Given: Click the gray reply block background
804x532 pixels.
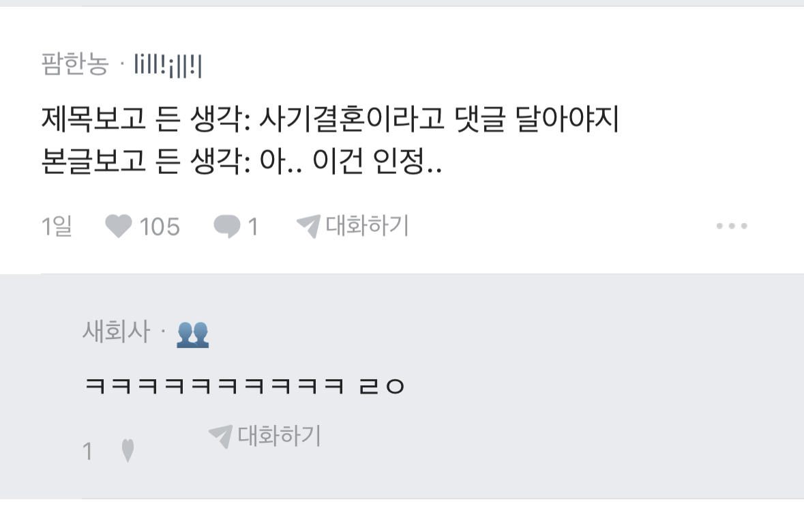Looking at the screenshot, I should [x=402, y=386].
